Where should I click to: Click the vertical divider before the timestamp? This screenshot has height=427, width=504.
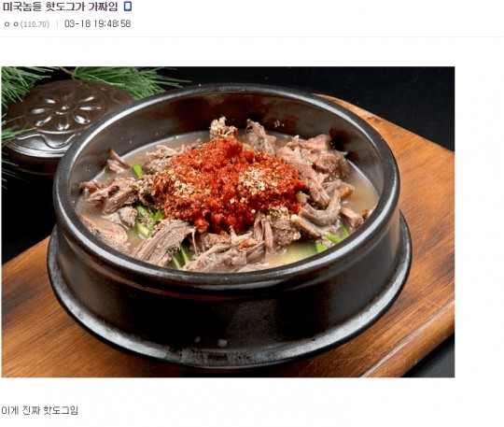pos(57,24)
